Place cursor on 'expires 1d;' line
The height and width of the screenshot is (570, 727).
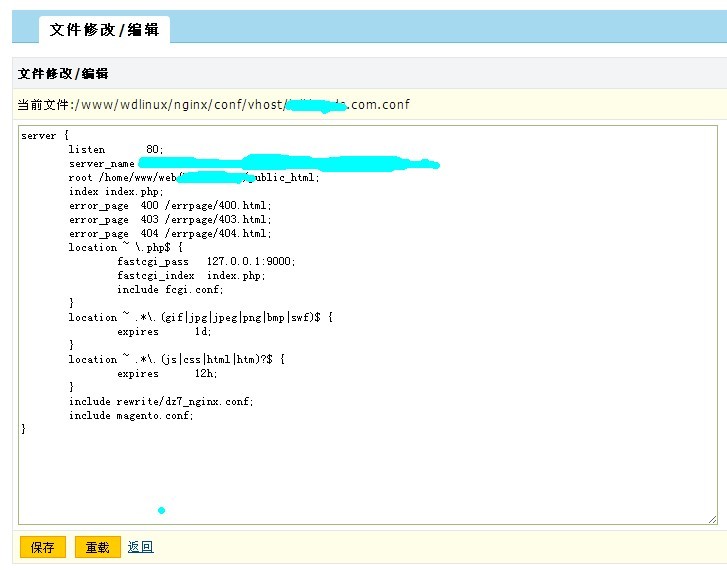(x=163, y=331)
